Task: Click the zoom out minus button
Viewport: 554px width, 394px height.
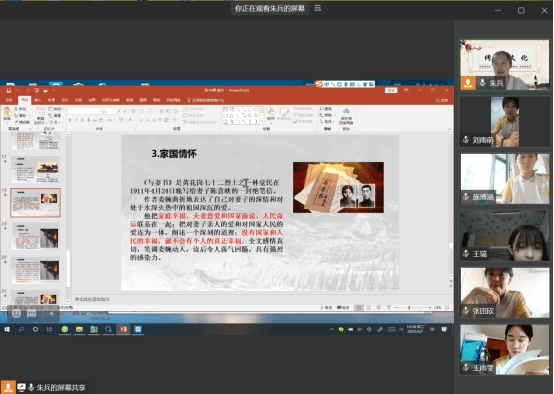Action: (396, 308)
